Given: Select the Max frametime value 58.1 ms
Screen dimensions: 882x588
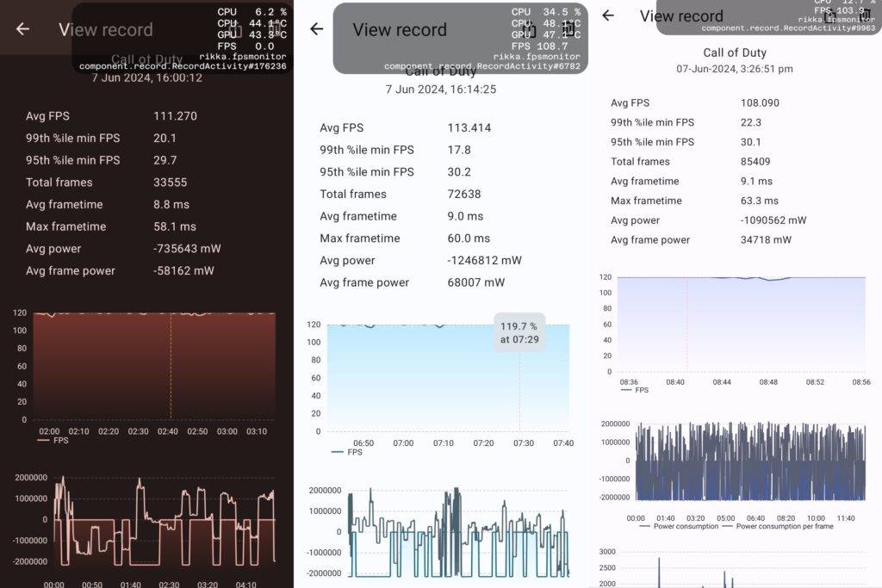Looking at the screenshot, I should pos(174,226).
